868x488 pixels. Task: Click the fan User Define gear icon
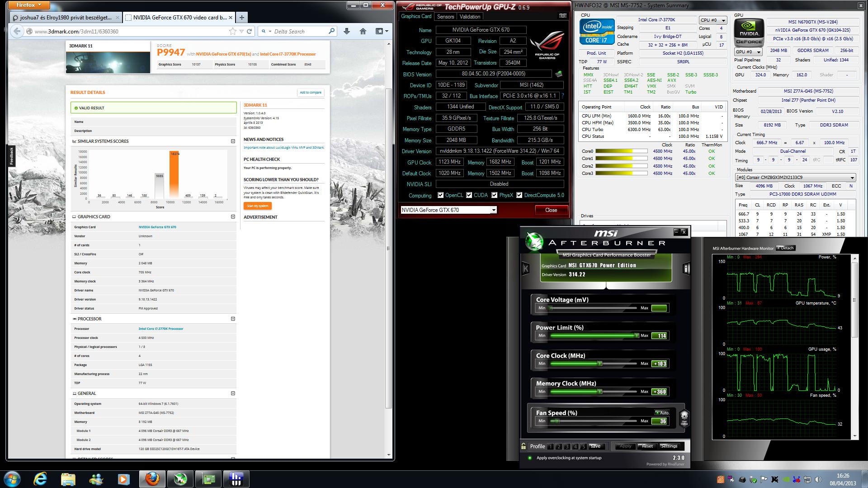pyautogui.click(x=684, y=418)
